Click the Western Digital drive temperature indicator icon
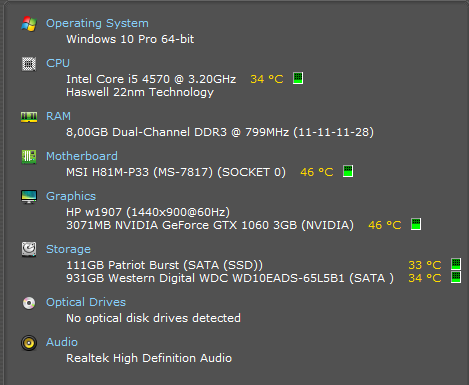Viewport: 469px width, 385px height. (x=456, y=277)
